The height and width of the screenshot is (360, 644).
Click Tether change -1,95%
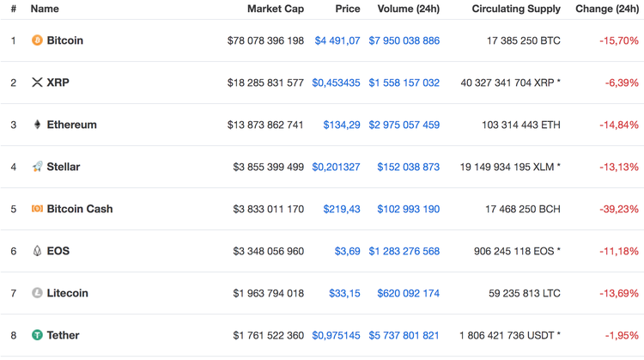tap(622, 335)
